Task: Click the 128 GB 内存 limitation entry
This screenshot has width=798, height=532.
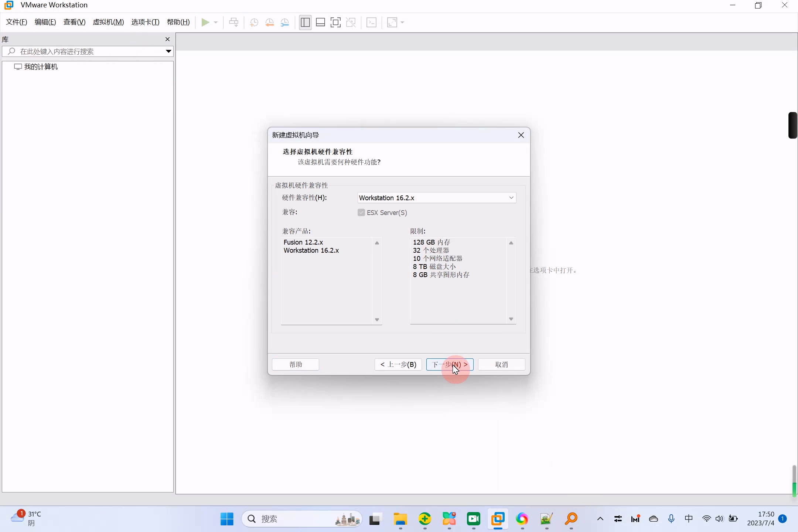Action: coord(432,242)
